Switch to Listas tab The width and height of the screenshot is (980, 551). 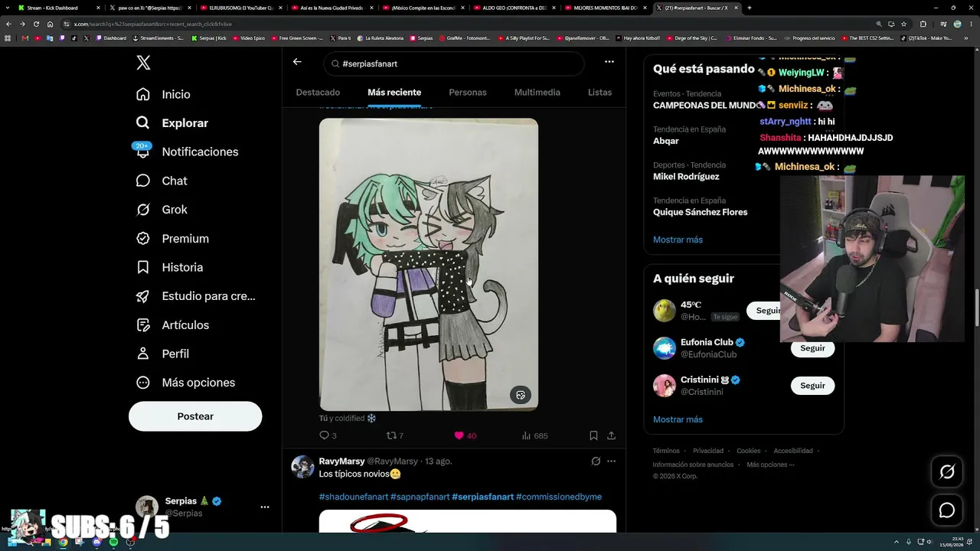[599, 93]
